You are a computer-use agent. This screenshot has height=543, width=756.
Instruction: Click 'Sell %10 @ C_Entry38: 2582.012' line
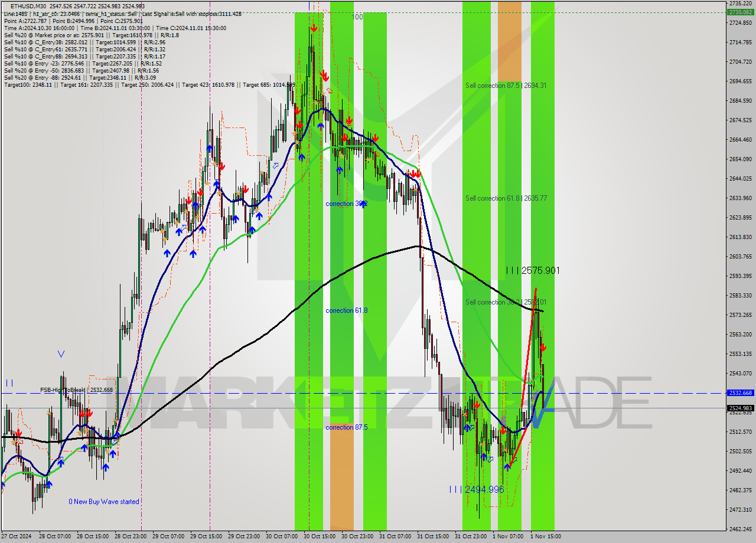[x=84, y=42]
